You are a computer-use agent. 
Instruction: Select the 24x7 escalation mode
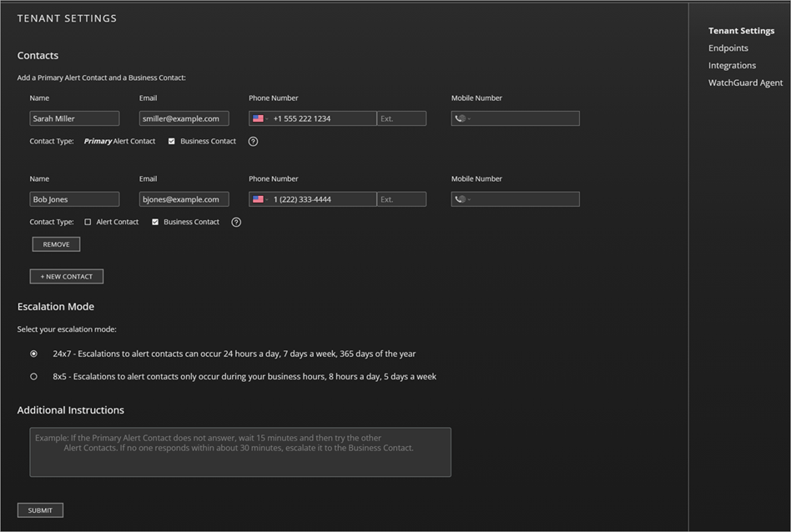point(33,354)
